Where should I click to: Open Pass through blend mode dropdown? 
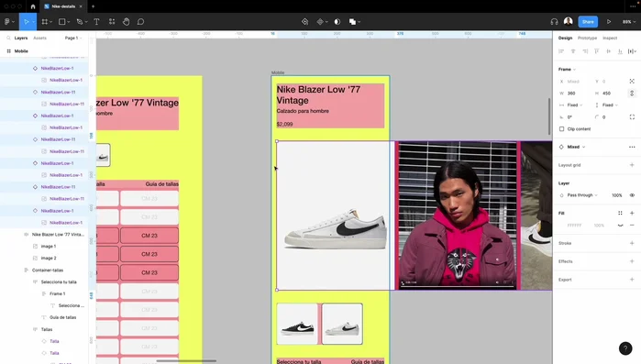click(582, 195)
